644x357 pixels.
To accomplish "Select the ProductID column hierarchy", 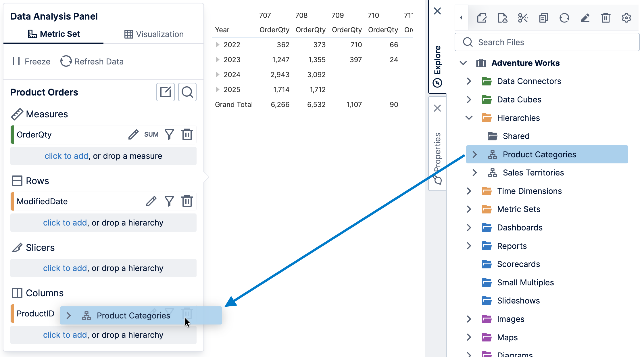I will 35,314.
